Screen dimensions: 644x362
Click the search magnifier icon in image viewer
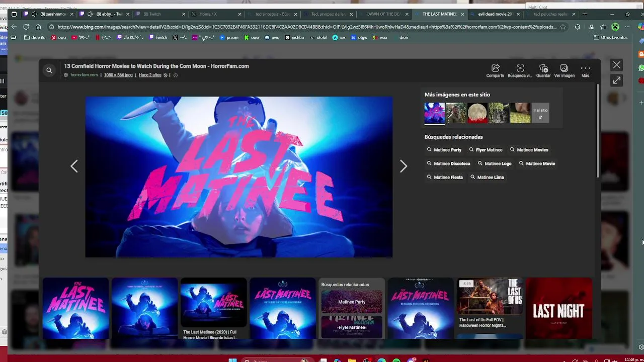point(49,70)
